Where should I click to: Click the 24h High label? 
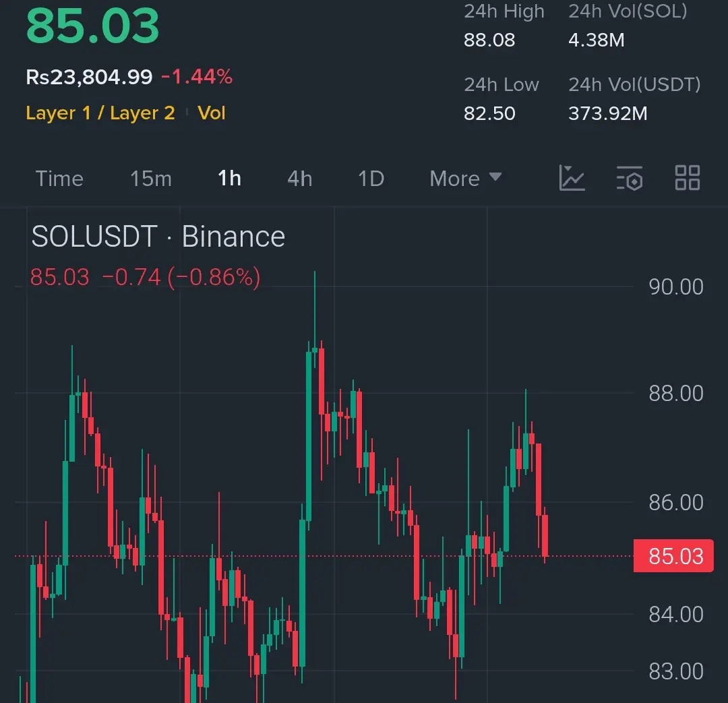coord(504,11)
